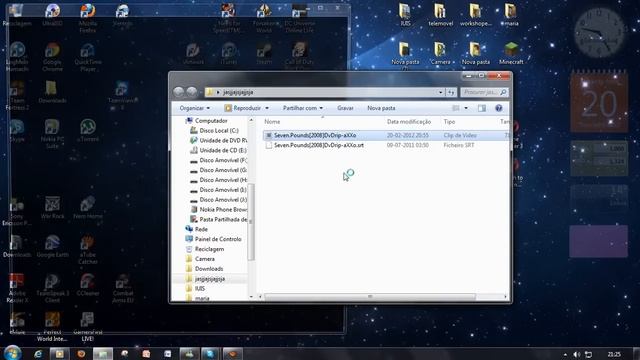Viewport: 640px width, 360px height.
Task: Select Computador in the navigation tree
Action: 207,121
